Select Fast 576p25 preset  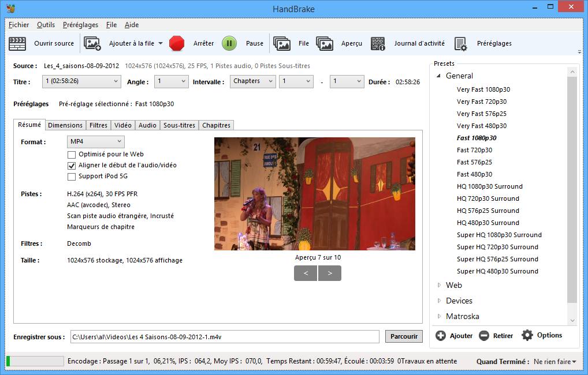[x=474, y=162]
